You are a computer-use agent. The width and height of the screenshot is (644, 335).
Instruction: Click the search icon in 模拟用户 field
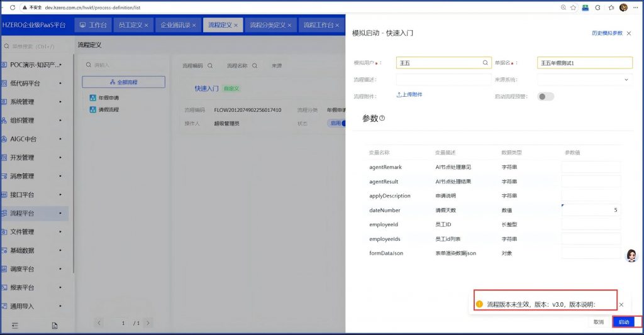485,63
